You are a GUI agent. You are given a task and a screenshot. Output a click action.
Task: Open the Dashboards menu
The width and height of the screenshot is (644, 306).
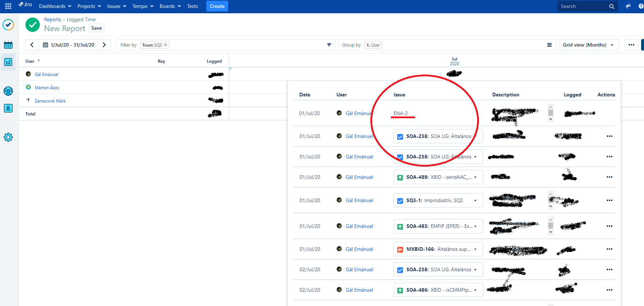[55, 6]
